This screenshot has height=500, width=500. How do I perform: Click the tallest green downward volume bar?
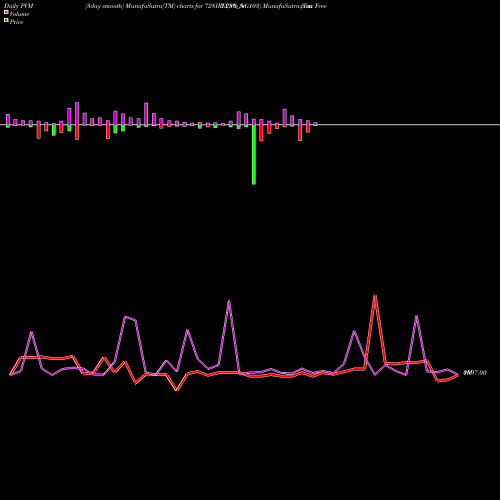click(x=254, y=154)
